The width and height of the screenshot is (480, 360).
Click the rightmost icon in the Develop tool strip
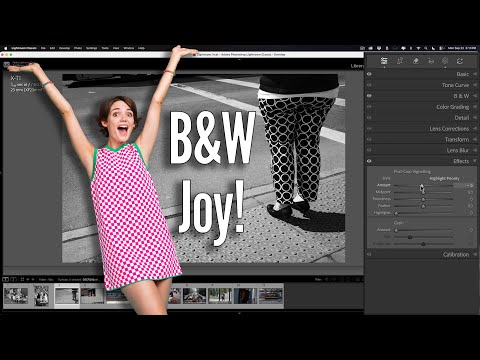(460, 61)
